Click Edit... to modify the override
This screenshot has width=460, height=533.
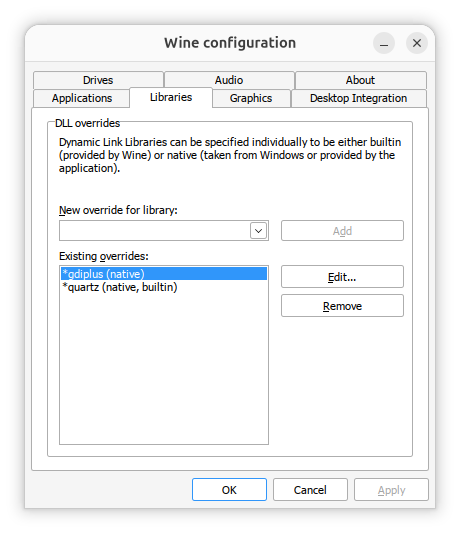point(342,277)
